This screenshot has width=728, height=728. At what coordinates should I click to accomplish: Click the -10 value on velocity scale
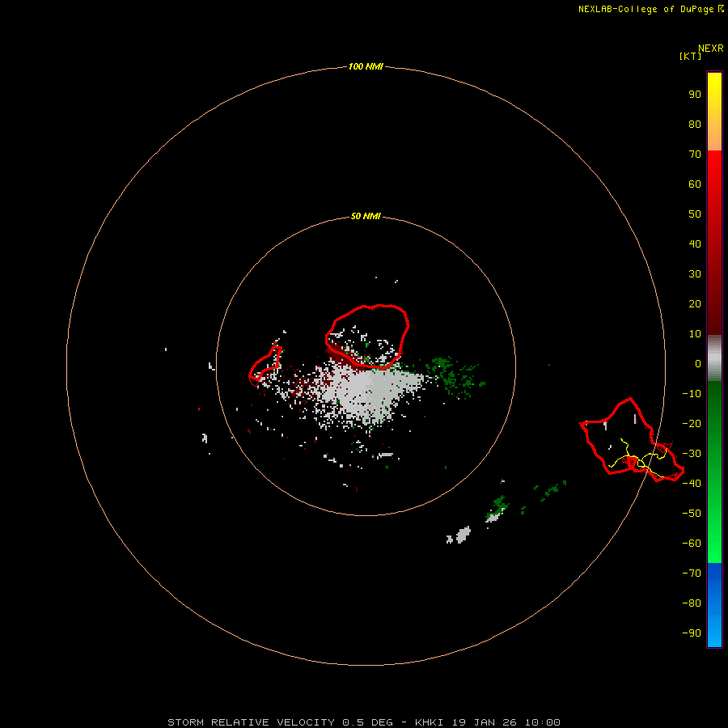tap(692, 394)
